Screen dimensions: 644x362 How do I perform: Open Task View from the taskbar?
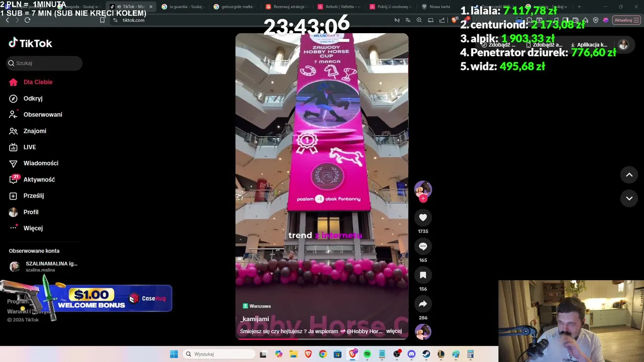(263, 354)
